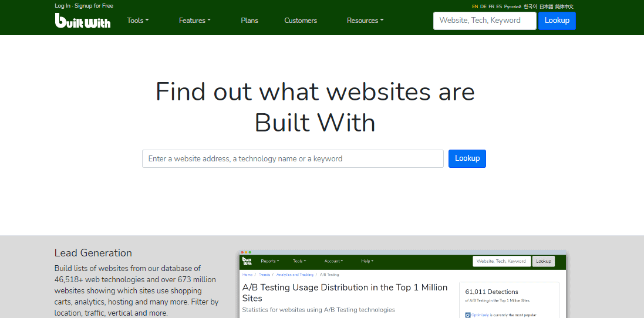Focus the main website address search field
Screen dimensions: 644x318
point(293,159)
